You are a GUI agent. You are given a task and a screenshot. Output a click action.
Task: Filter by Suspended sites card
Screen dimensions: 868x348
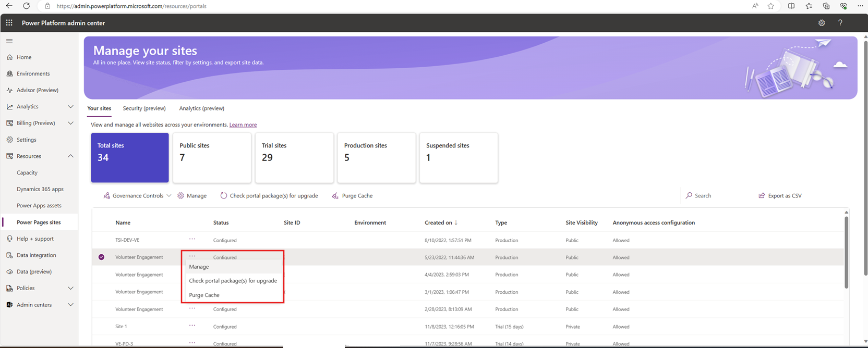pos(459,157)
